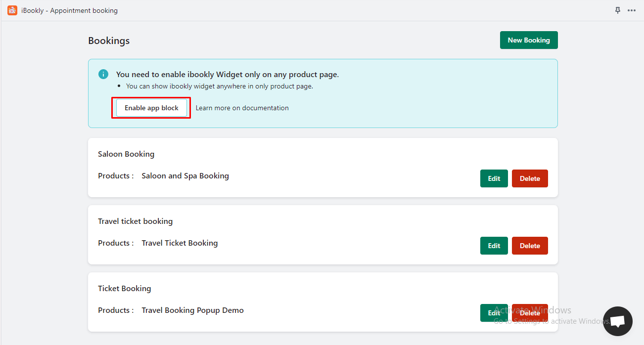Screen dimensions: 644x345
Task: Delete the Ticket Booking entry
Action: 530,313
